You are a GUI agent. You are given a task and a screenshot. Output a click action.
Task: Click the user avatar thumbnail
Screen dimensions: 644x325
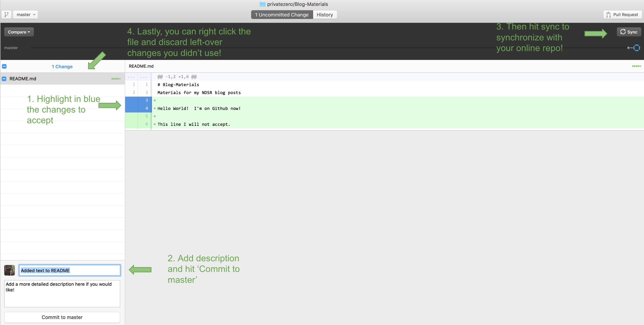(10, 270)
